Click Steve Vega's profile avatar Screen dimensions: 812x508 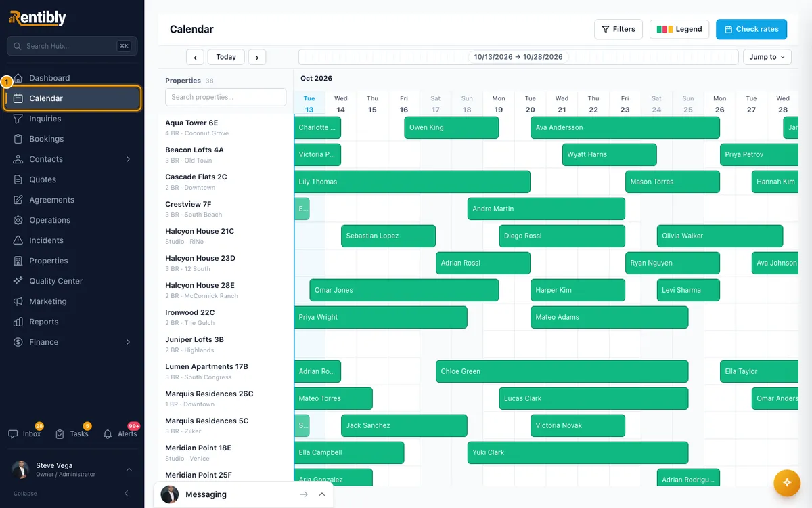(21, 470)
